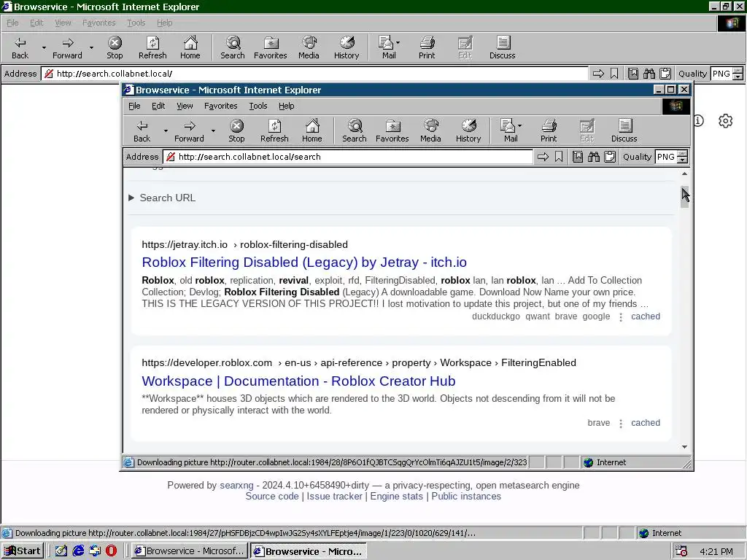Click the Go arrow in inner address bar

(x=543, y=157)
